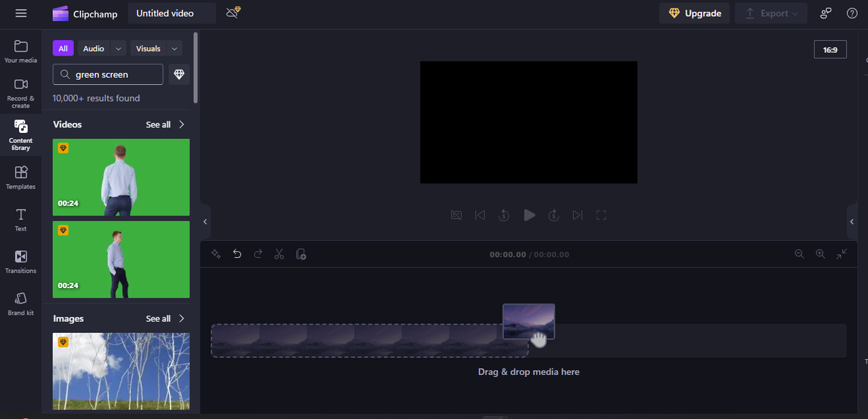Click the Upgrade button
868x419 pixels.
(694, 14)
